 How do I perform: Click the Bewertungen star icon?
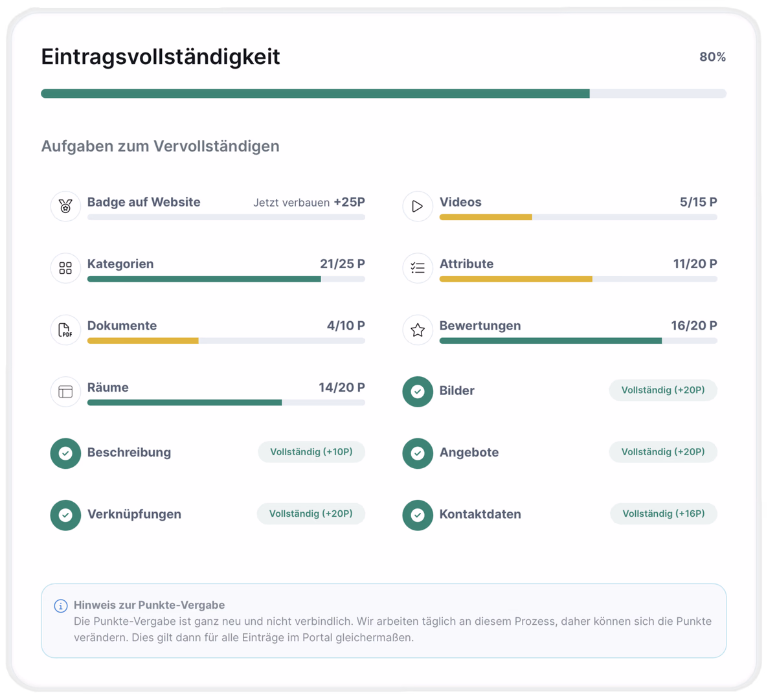point(418,330)
